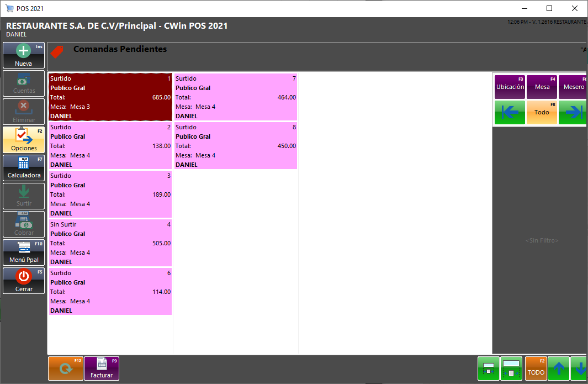Go to Menú Ppal
This screenshot has height=384, width=588.
tap(24, 253)
